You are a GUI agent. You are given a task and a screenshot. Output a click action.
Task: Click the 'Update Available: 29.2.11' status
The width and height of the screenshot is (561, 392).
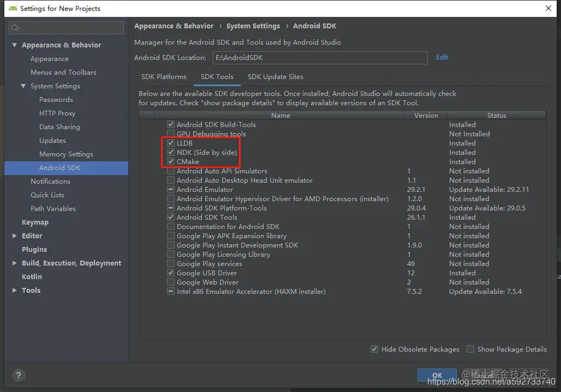489,189
